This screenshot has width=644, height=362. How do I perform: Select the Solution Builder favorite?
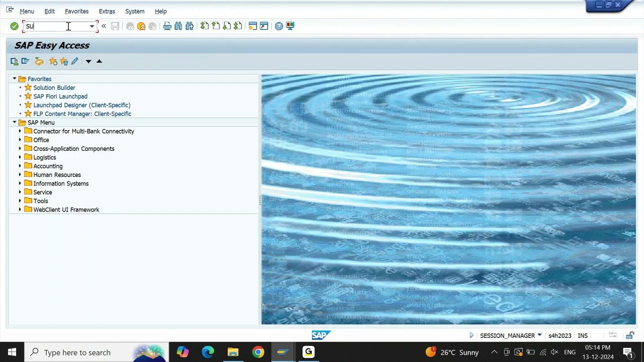[54, 87]
